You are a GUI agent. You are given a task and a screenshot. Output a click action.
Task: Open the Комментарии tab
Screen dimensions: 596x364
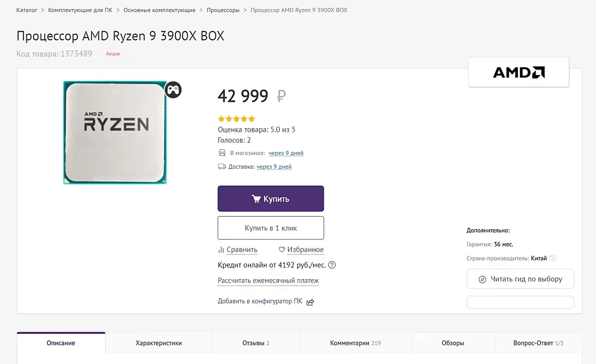(355, 343)
